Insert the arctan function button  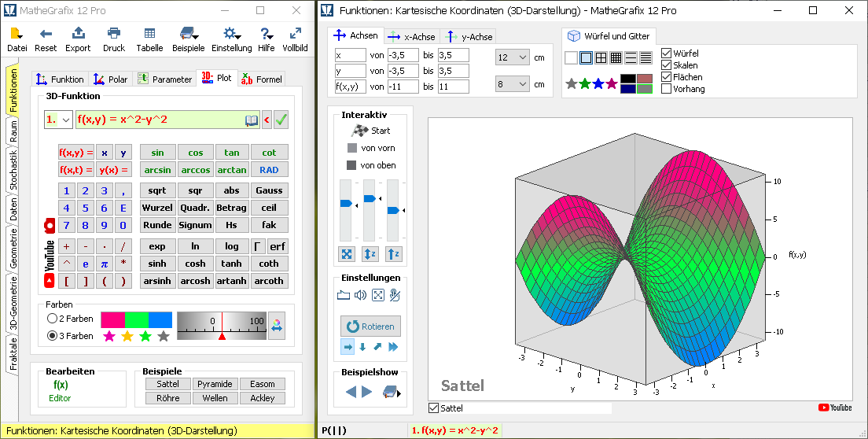[x=231, y=170]
